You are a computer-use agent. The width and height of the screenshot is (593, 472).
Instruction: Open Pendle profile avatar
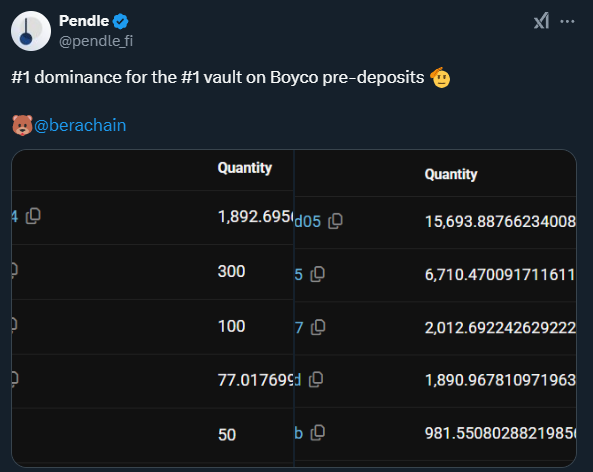click(31, 31)
